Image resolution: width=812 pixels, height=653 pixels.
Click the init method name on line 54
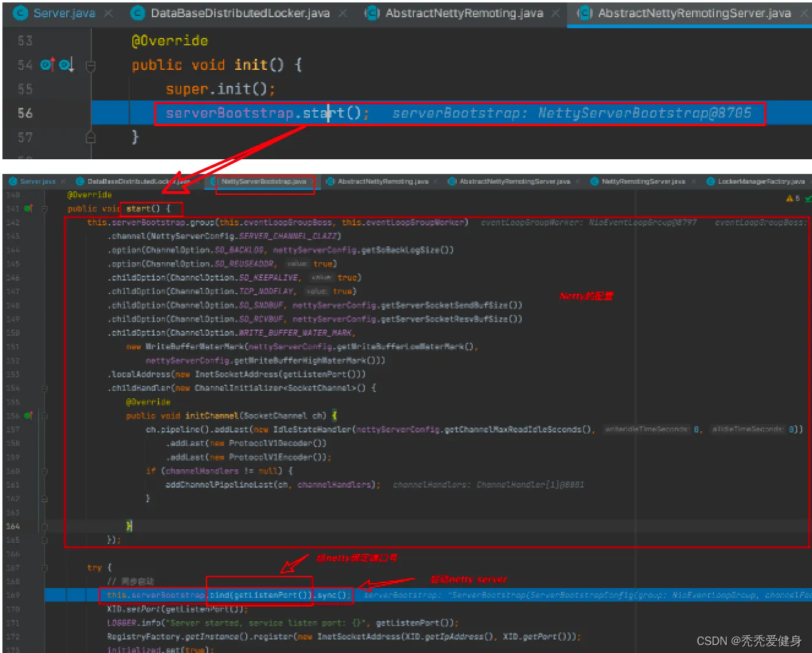(251, 65)
